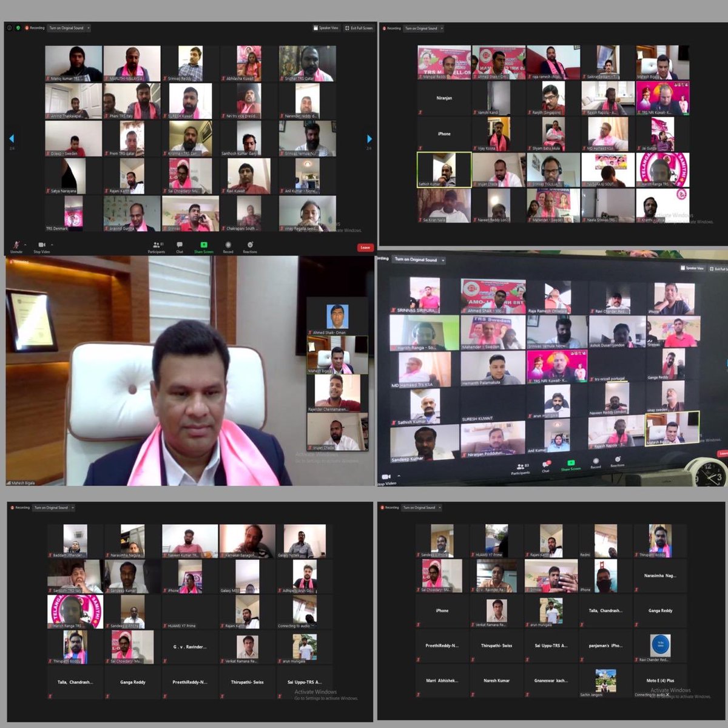Select Ranjith (Singapore) video tile
The image size is (728, 728).
tap(553, 98)
